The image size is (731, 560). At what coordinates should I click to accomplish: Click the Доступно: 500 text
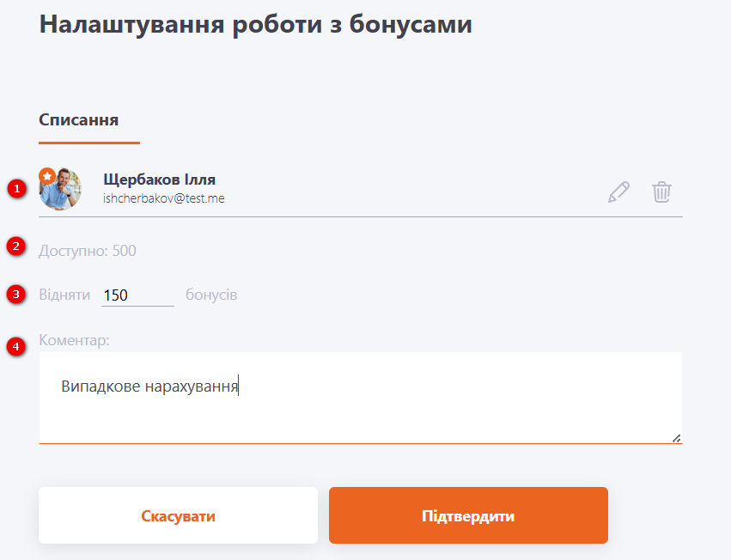click(x=88, y=251)
